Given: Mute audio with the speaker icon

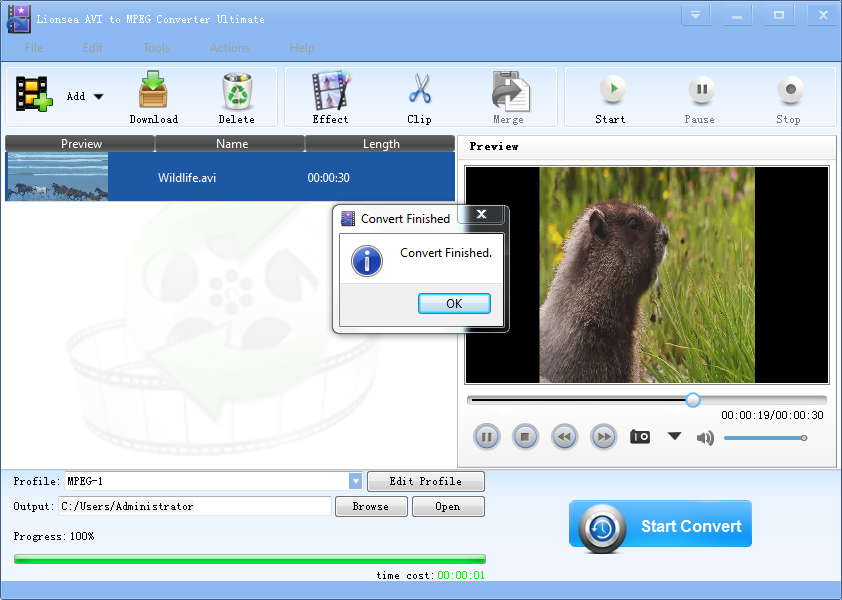Looking at the screenshot, I should coord(705,438).
